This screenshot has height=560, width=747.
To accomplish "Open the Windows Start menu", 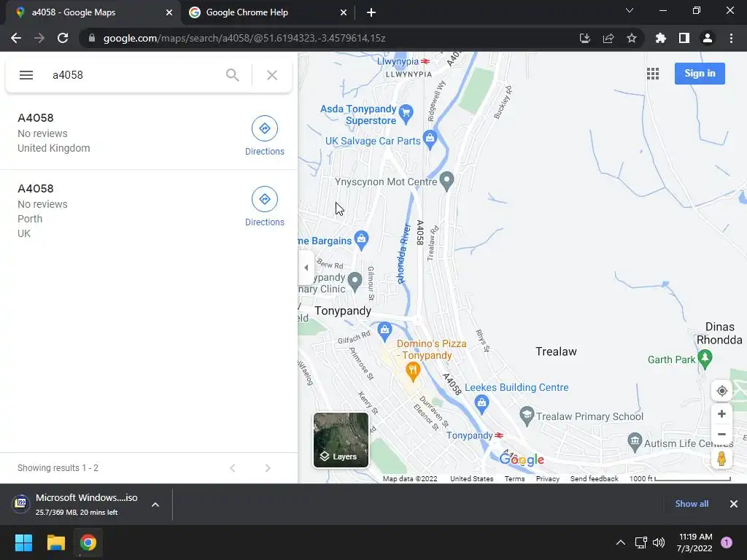I will point(23,542).
